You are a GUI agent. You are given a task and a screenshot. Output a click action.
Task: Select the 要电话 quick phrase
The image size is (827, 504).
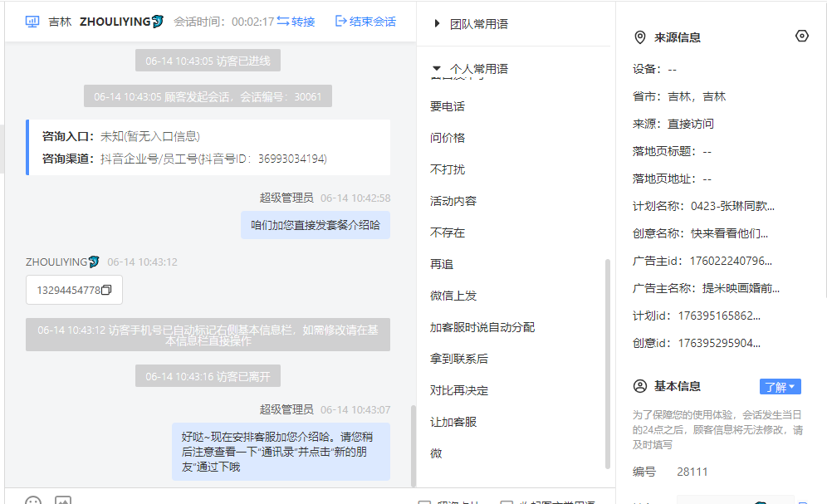(448, 106)
